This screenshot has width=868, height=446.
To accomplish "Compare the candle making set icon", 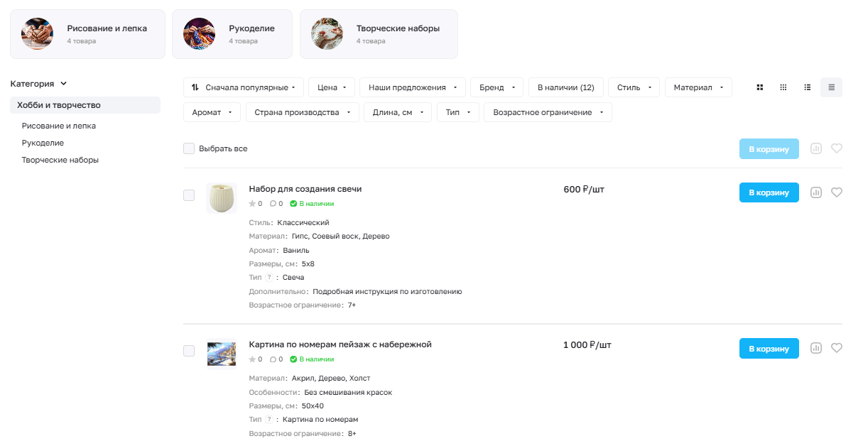I will coord(816,192).
